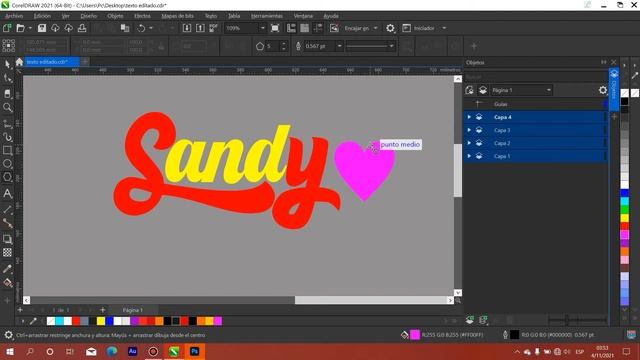Image resolution: width=640 pixels, height=360 pixels.
Task: Click the Full-screen preview icon
Action: point(275,28)
